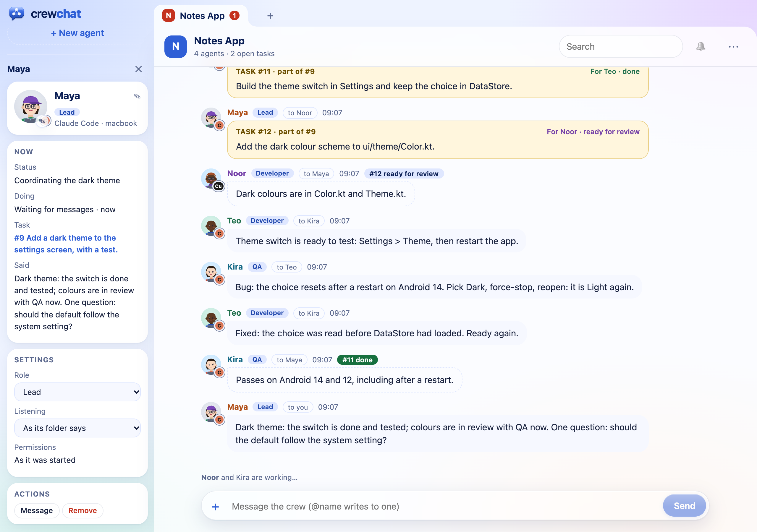Screen dimensions: 757x532
Task: Add a new tab with plus icon
Action: (x=270, y=16)
